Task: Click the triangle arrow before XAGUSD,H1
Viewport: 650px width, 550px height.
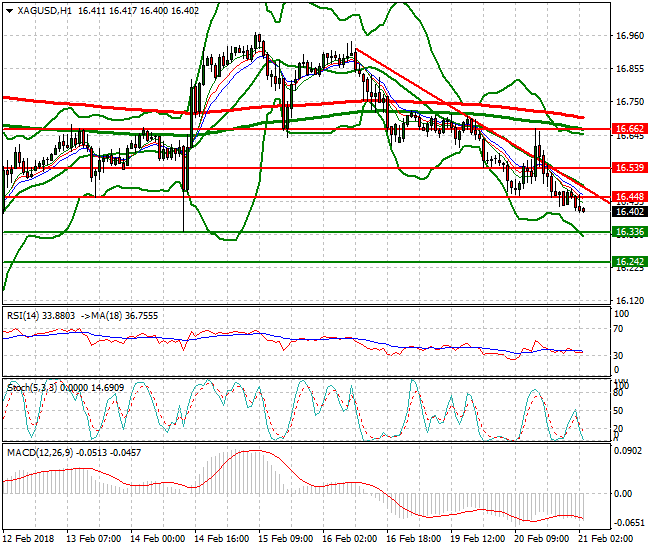Action: tap(10, 11)
